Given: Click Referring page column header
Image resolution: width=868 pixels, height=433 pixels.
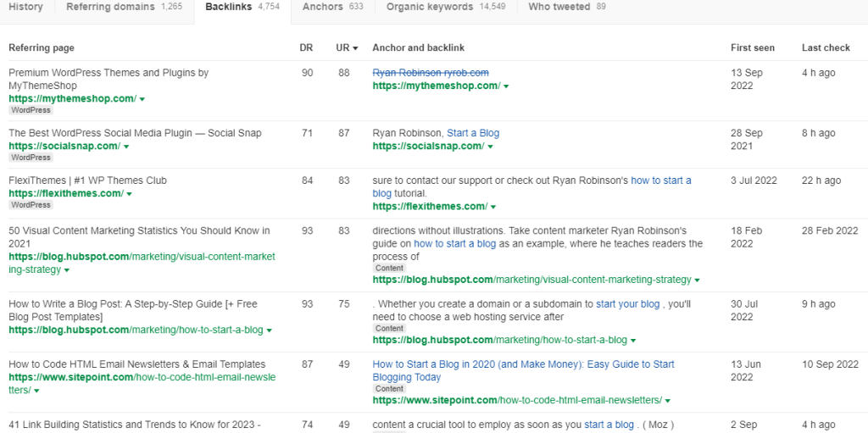Looking at the screenshot, I should [42, 48].
